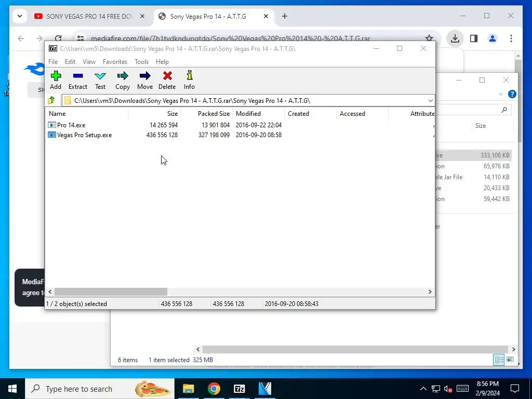Open Help in the File Explorer window
The width and height of the screenshot is (532, 399).
[512, 94]
